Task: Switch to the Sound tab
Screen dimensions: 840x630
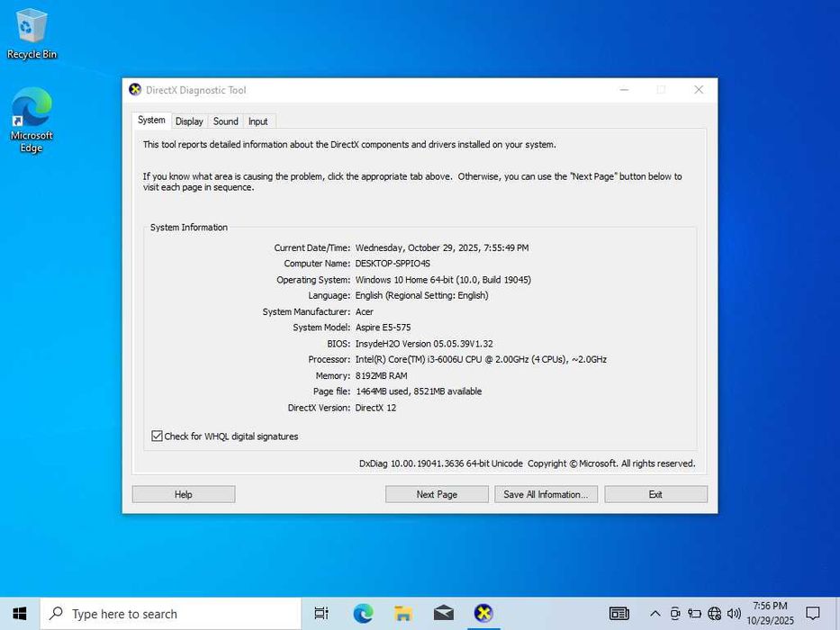Action: pyautogui.click(x=226, y=121)
